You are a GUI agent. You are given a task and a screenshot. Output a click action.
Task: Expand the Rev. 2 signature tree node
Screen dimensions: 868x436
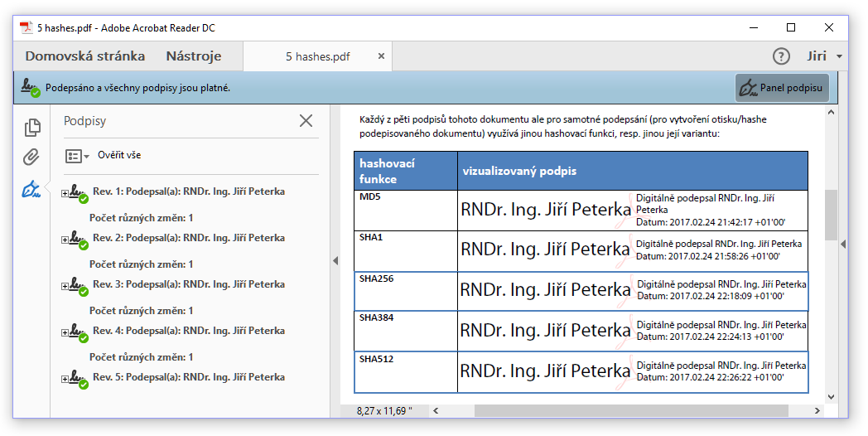65,240
